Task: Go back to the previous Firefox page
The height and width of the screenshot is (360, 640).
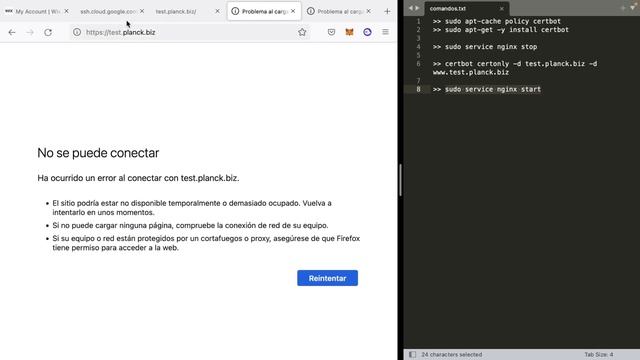Action: [12, 32]
